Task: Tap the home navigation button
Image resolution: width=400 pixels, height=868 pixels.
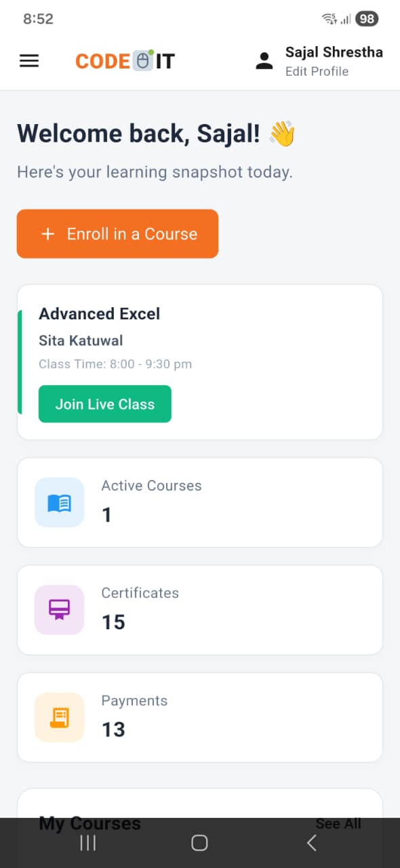Action: [x=199, y=842]
